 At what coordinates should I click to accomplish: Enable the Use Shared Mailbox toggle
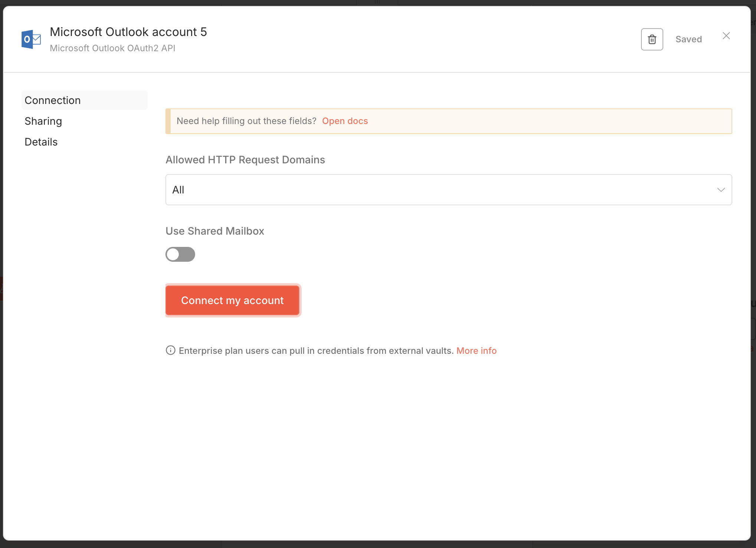[180, 254]
